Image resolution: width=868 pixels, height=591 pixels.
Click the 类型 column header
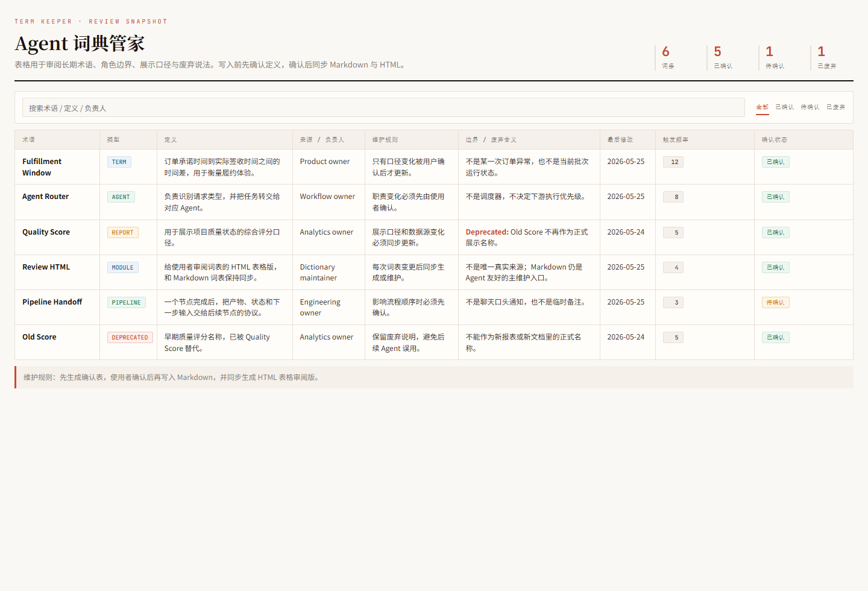point(128,139)
